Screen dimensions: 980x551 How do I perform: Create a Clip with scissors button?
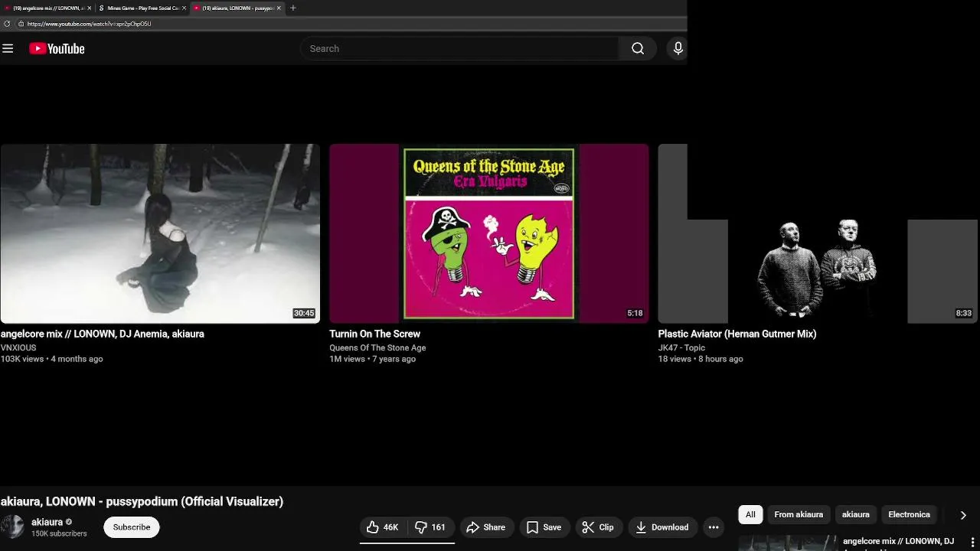pos(598,527)
